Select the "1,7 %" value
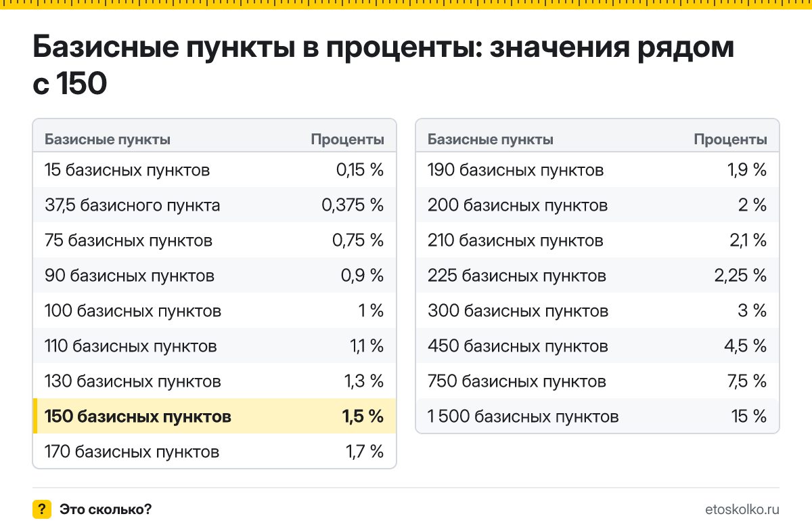Viewport: 812px width, 531px height. click(365, 452)
